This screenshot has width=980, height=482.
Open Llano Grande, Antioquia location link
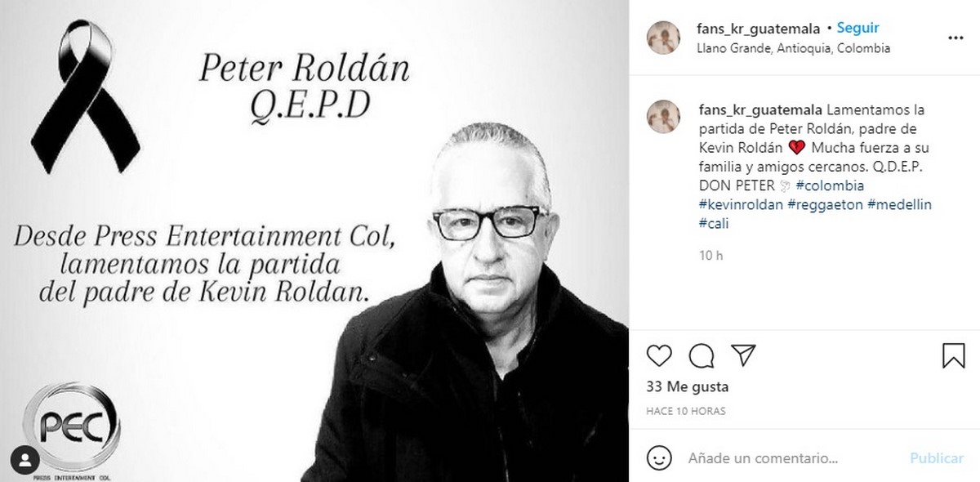[793, 48]
